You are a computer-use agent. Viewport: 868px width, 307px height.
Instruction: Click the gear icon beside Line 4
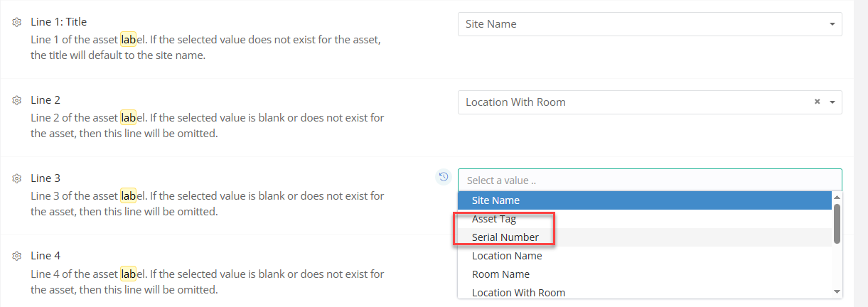coord(17,256)
